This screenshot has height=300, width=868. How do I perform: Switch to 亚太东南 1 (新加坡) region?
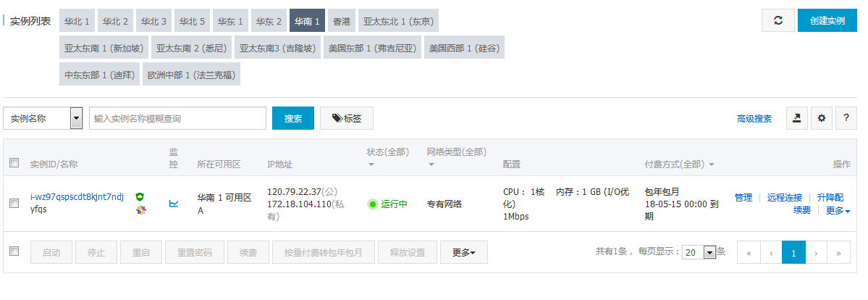(104, 48)
